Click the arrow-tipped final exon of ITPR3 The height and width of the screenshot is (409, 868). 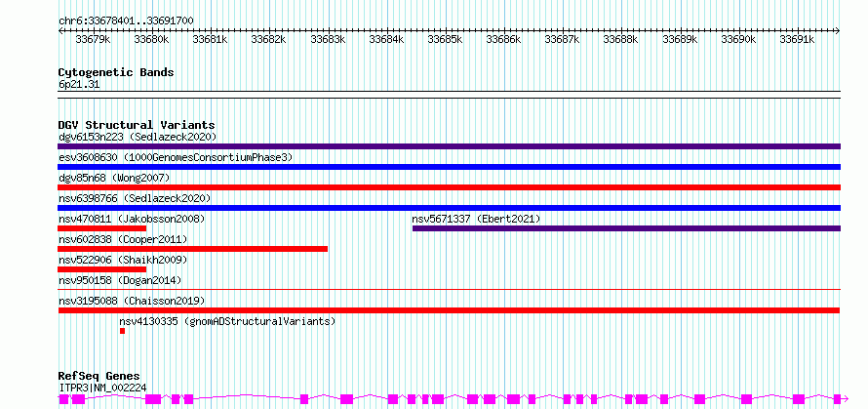[x=841, y=399]
